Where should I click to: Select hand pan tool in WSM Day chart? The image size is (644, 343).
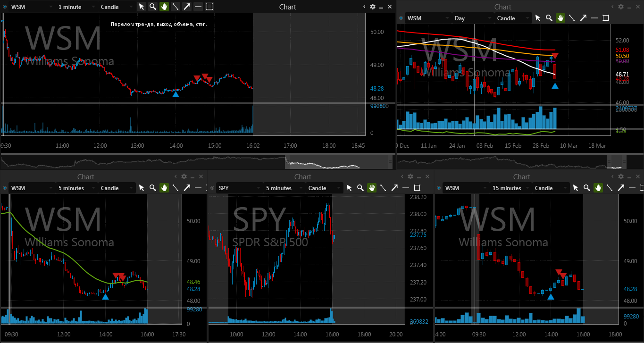[560, 18]
